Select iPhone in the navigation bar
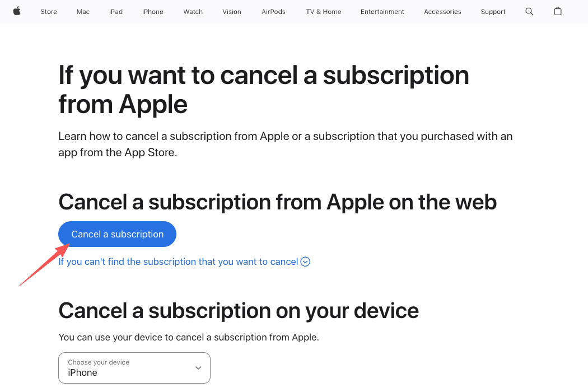 click(x=152, y=11)
